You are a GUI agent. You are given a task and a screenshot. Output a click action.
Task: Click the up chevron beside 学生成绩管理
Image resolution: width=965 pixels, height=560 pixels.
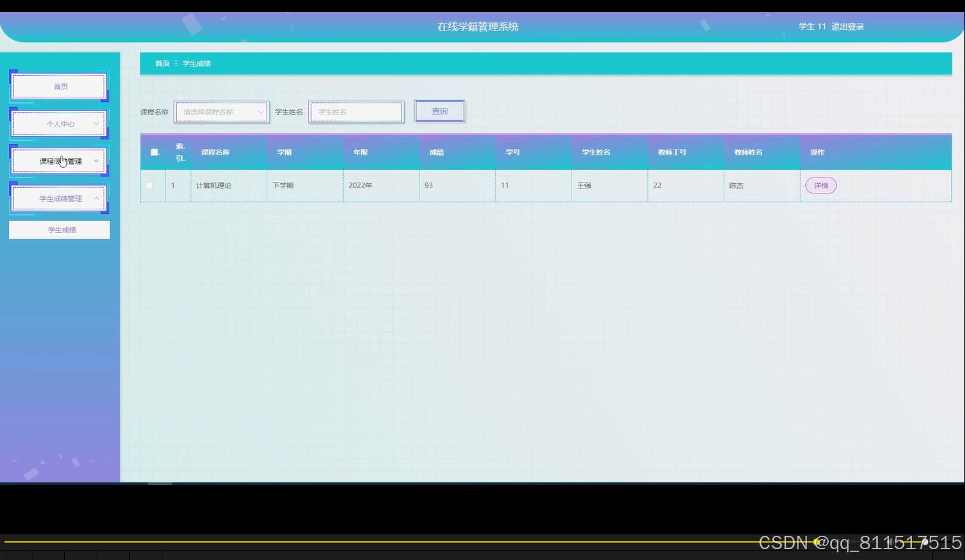coord(96,199)
